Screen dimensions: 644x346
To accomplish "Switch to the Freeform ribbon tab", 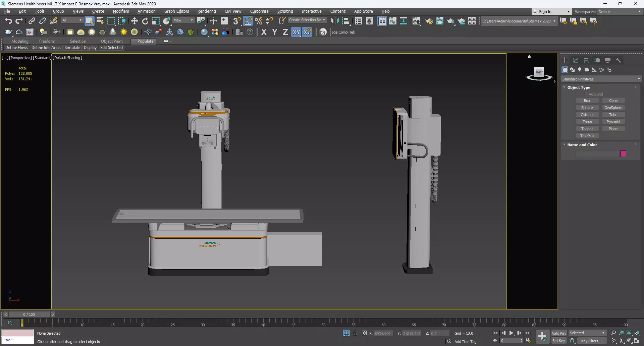I will click(x=47, y=41).
